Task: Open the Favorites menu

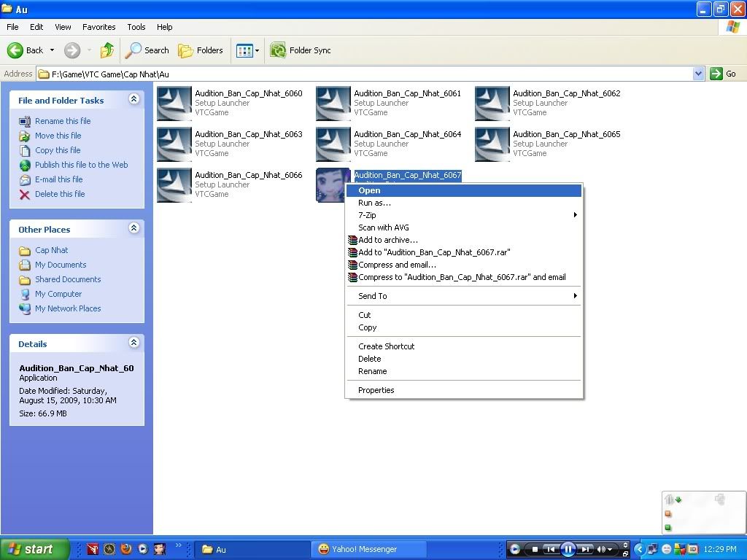Action: click(x=99, y=27)
